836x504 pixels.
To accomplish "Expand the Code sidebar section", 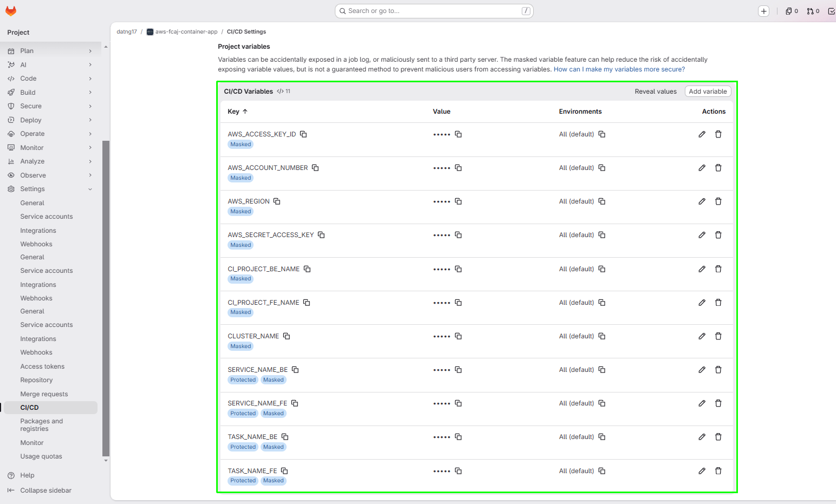I will pyautogui.click(x=50, y=78).
